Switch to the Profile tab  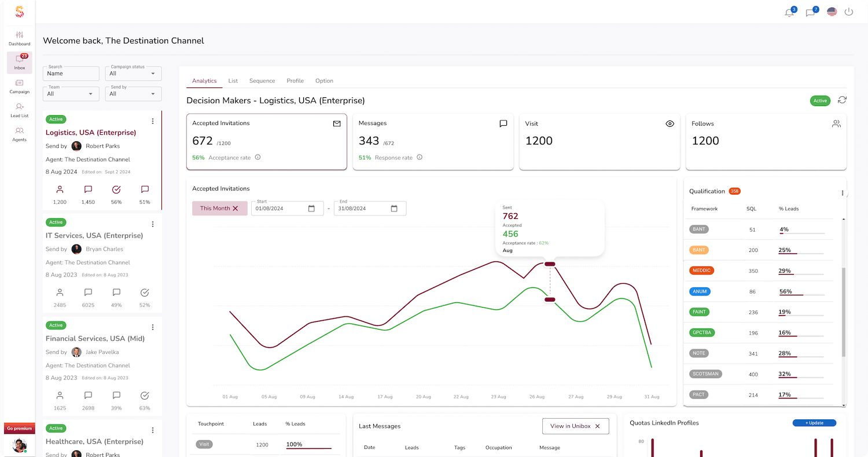click(295, 81)
